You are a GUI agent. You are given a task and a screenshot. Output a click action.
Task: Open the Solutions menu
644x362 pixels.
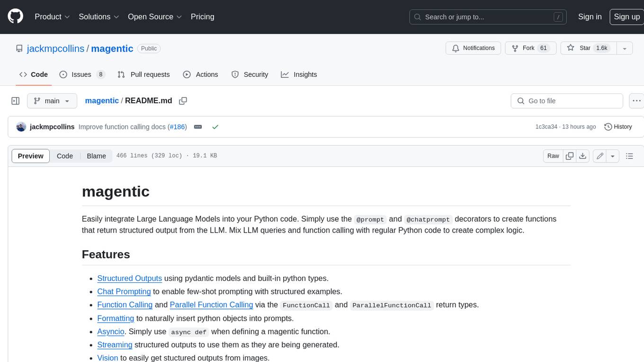coord(98,17)
